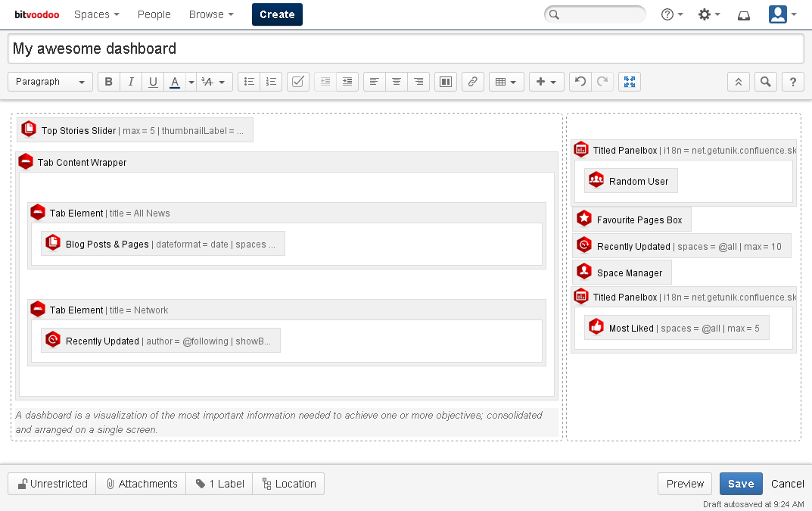Open find and replace search icon

tap(766, 82)
